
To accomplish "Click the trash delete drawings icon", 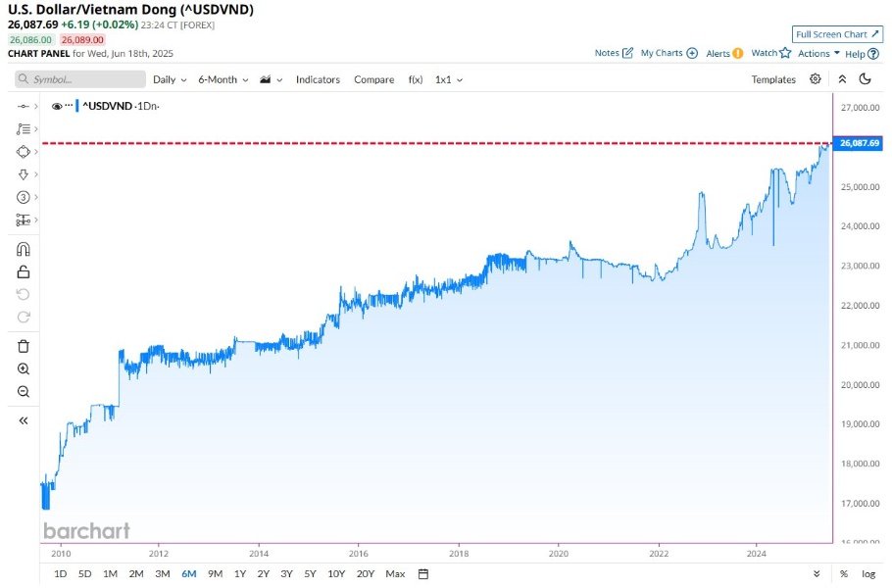I will pos(24,346).
